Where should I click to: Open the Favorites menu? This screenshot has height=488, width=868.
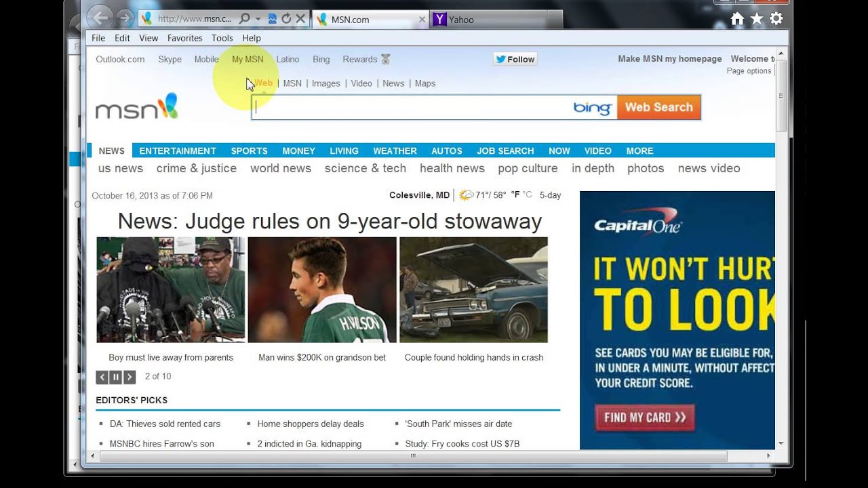(x=184, y=38)
